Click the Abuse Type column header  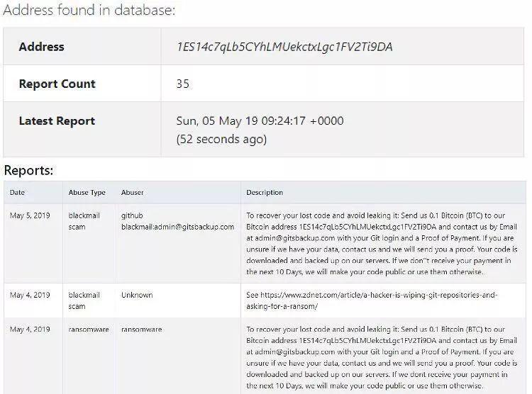[87, 192]
